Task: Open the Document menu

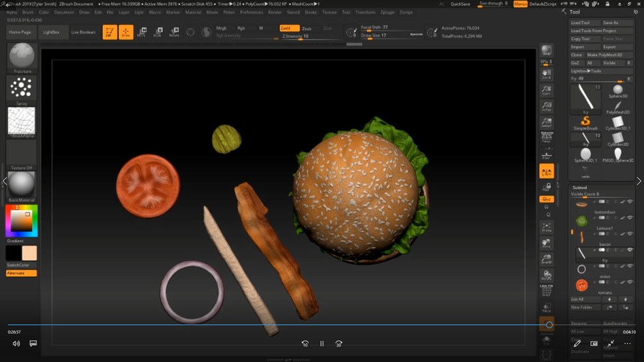Action: coord(64,12)
